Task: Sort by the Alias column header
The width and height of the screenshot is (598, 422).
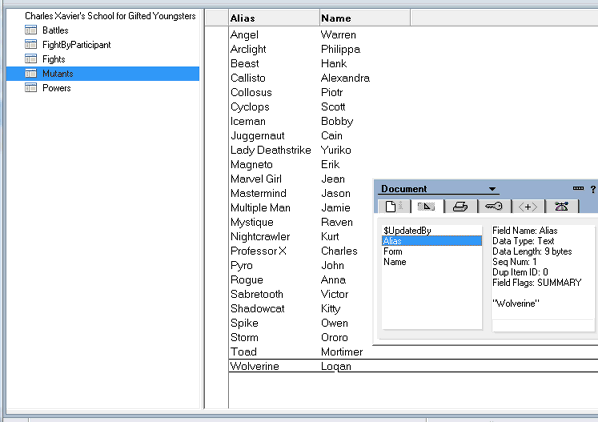Action: 274,18
